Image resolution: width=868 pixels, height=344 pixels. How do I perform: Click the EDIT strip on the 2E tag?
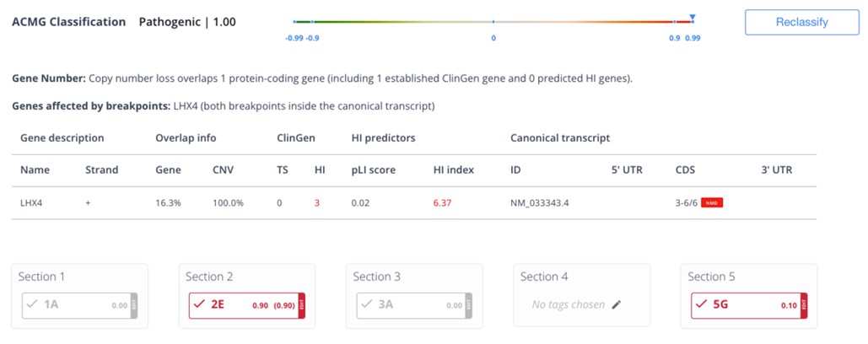(300, 305)
